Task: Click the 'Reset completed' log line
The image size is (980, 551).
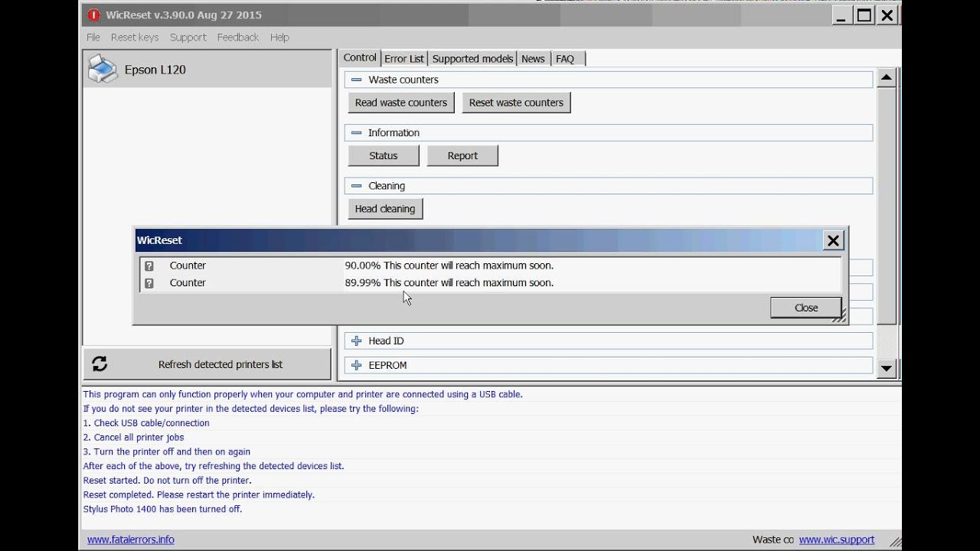Action: [199, 495]
